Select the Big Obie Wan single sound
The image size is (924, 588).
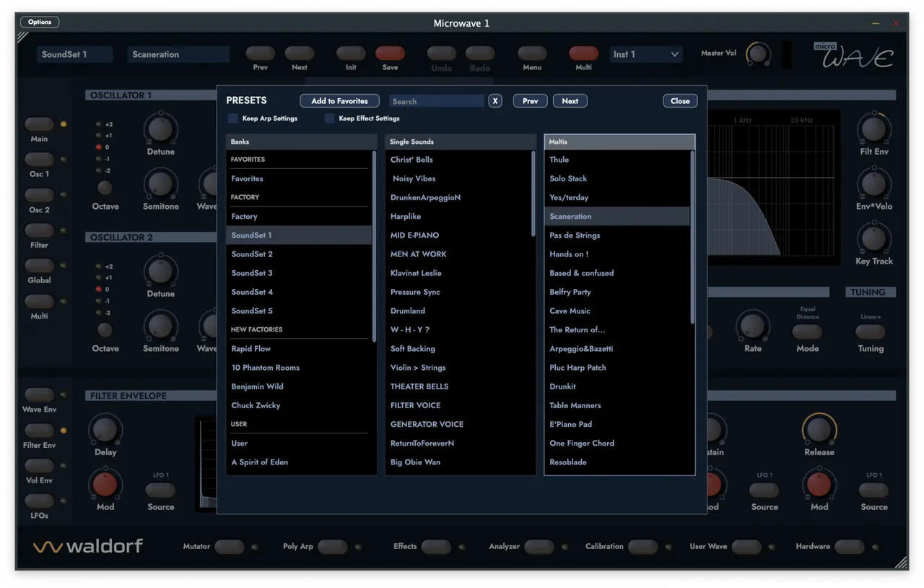[458, 462]
